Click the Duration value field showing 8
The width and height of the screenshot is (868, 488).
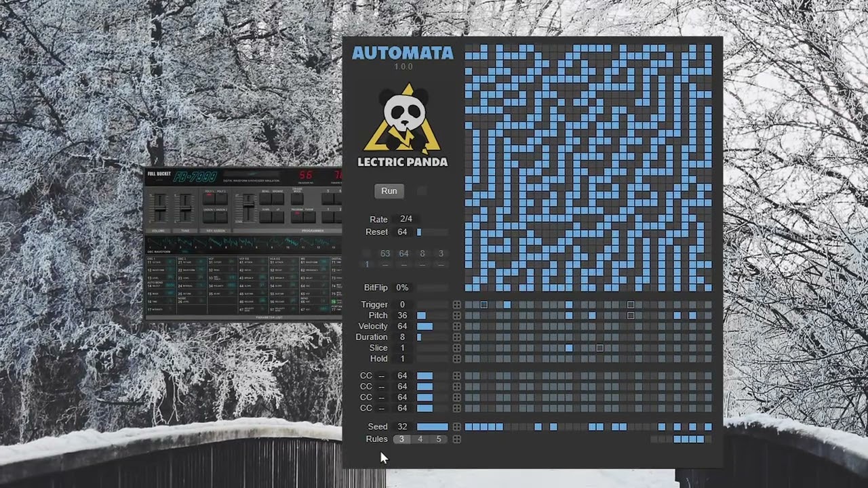(402, 338)
